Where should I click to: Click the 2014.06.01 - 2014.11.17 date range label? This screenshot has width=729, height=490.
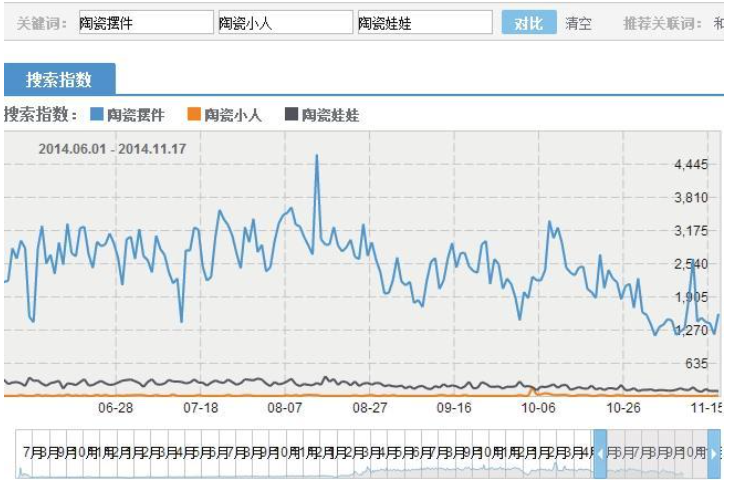click(x=113, y=149)
